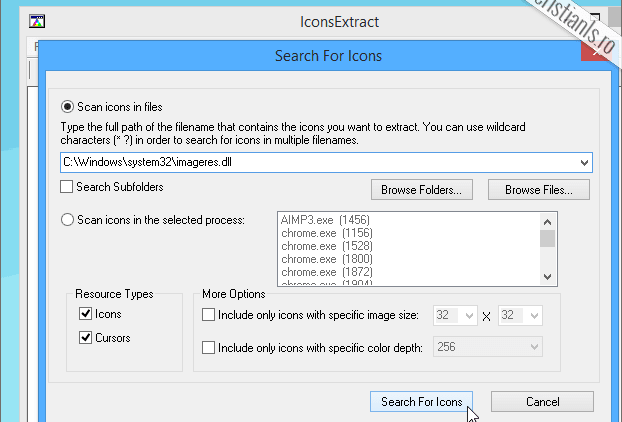Enable the Search Subfolders checkbox
Viewport: 622px width, 422px height.
[67, 187]
